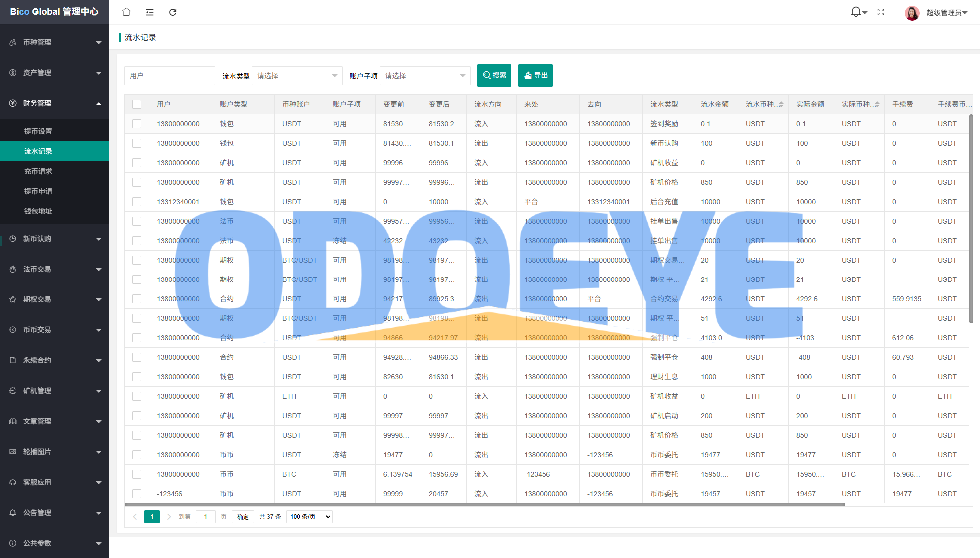Click the home icon in top bar
The image size is (980, 558).
pyautogui.click(x=126, y=12)
